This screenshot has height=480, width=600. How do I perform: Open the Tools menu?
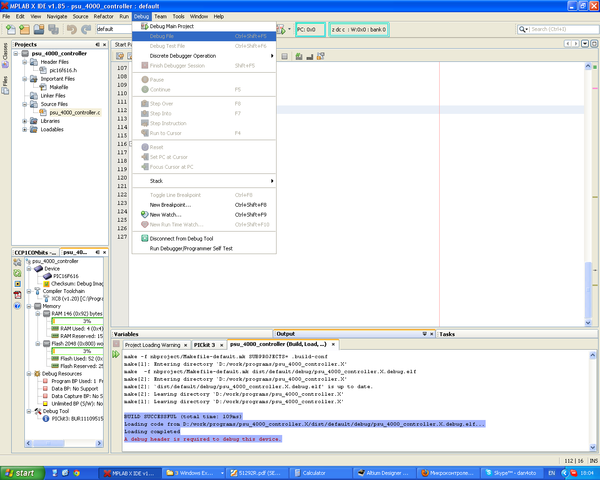pyautogui.click(x=178, y=16)
